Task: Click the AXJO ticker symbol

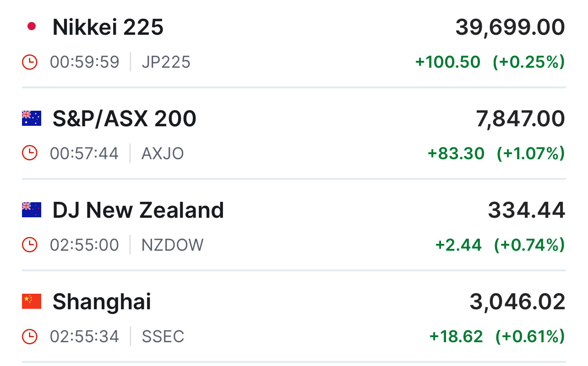Action: (163, 153)
